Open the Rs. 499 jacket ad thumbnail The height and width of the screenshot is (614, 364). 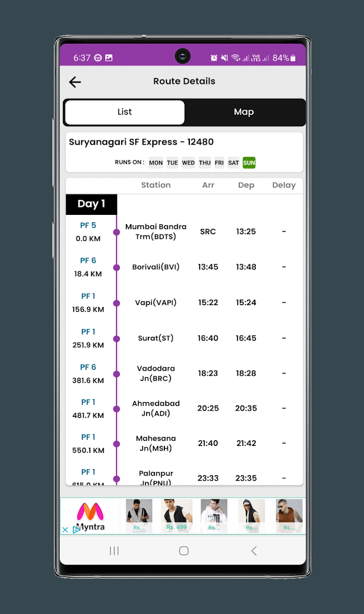click(x=176, y=515)
